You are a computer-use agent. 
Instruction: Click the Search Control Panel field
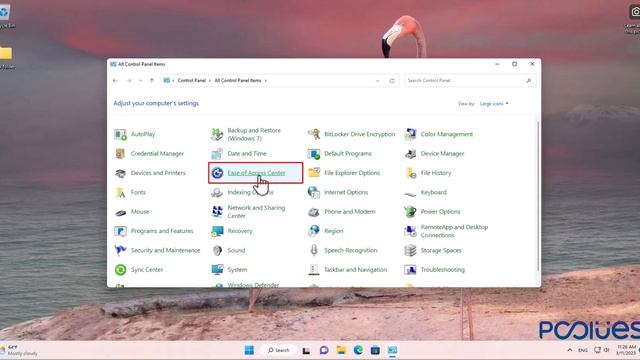point(470,81)
